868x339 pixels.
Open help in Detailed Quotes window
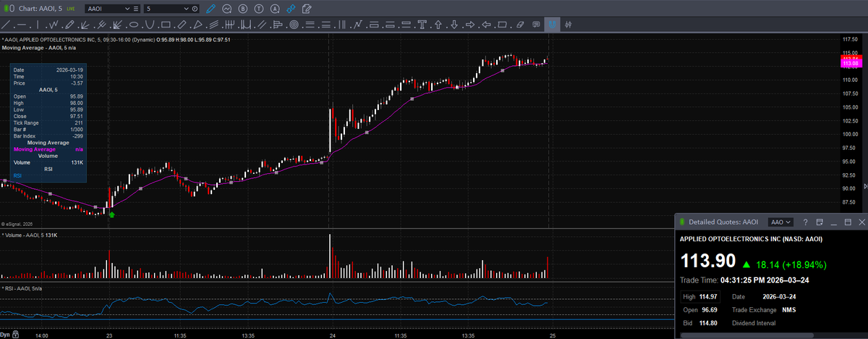(805, 222)
